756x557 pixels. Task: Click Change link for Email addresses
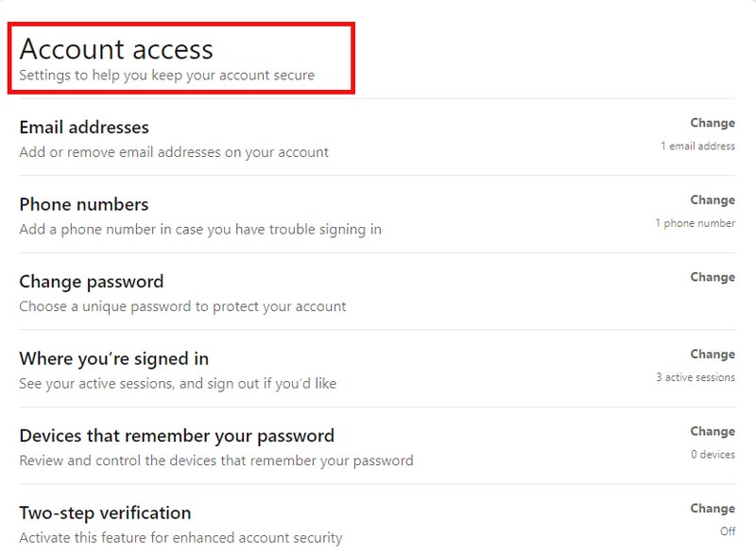(x=712, y=123)
